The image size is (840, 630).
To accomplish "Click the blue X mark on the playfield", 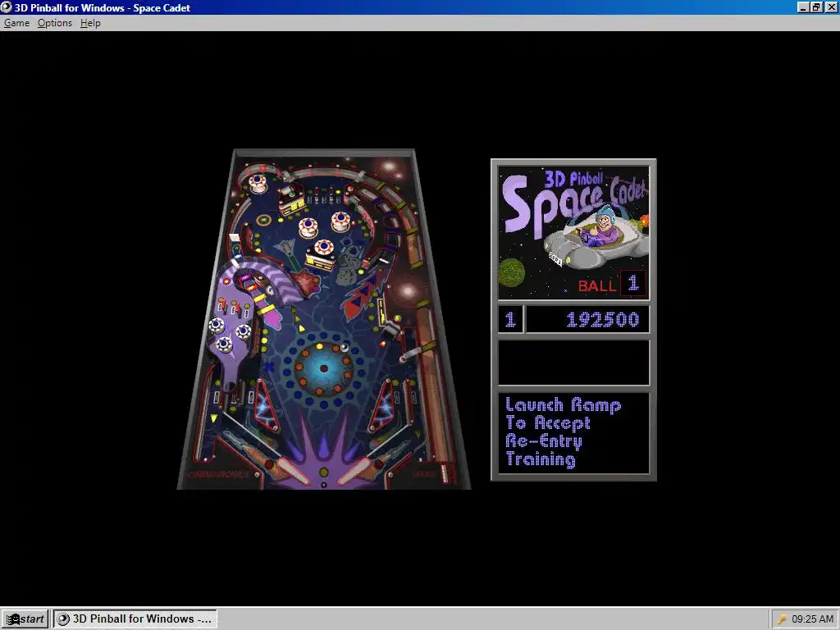I will tap(269, 367).
